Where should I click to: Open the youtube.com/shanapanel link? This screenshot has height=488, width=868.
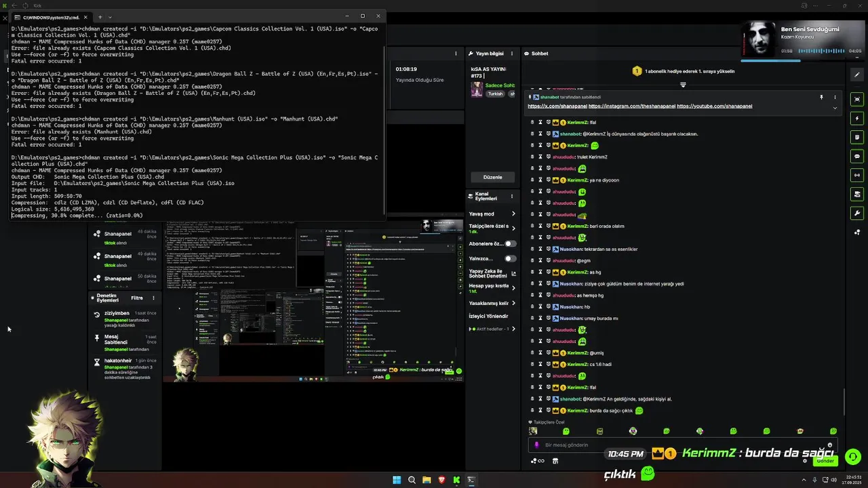(x=714, y=106)
